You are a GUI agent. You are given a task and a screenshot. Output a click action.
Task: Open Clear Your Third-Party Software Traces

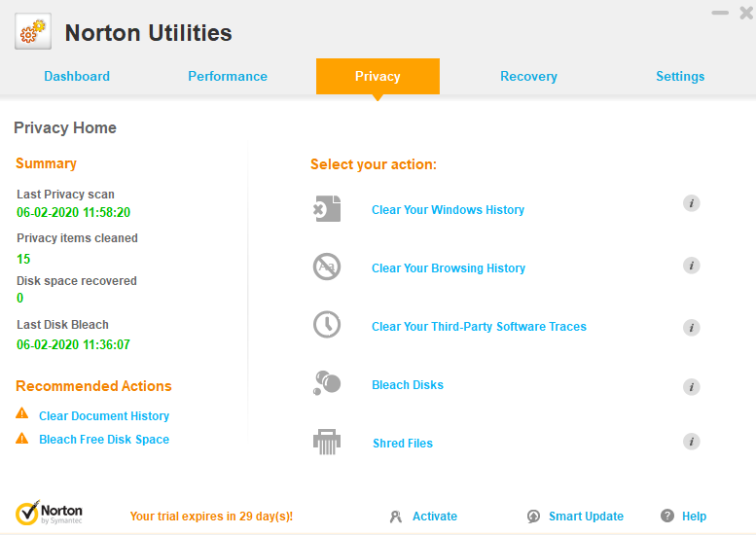(479, 326)
